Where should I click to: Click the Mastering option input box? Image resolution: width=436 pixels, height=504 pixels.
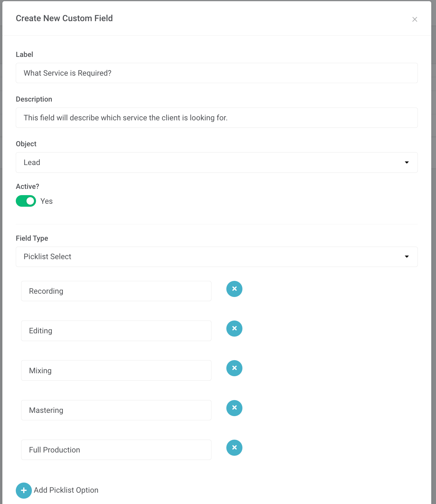(116, 410)
